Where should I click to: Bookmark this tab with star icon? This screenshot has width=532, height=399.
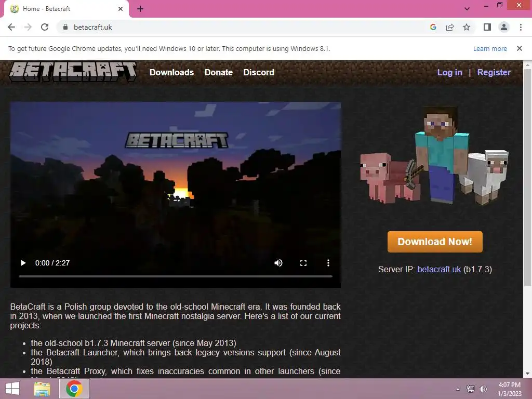(x=467, y=27)
